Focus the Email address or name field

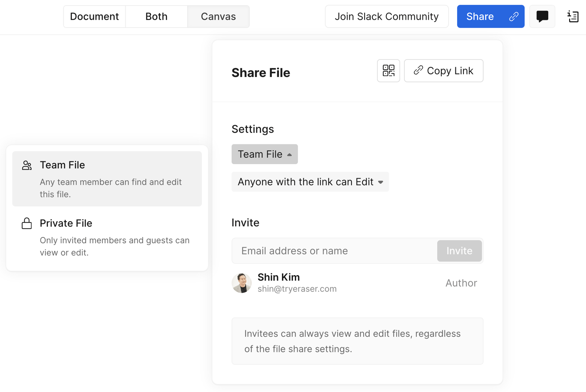[x=334, y=251]
